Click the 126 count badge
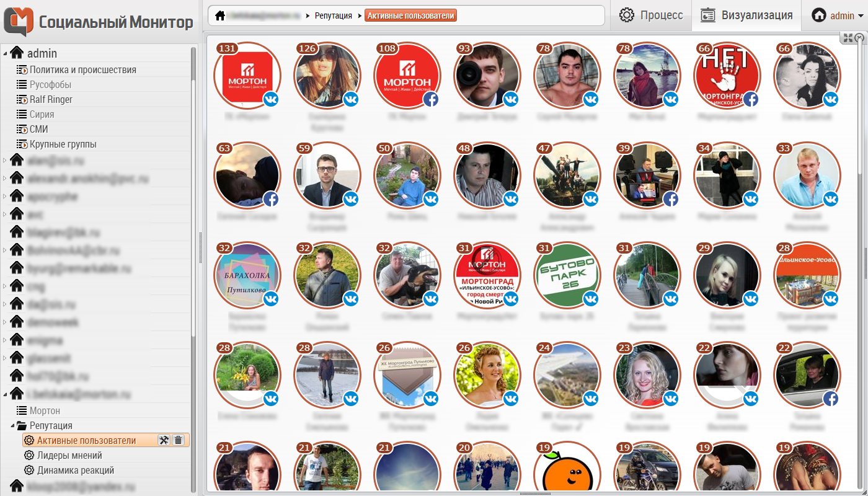 [308, 48]
